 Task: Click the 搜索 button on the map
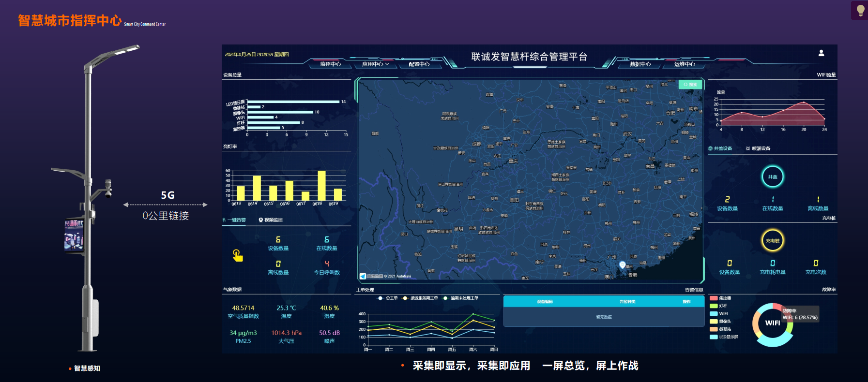click(x=690, y=85)
